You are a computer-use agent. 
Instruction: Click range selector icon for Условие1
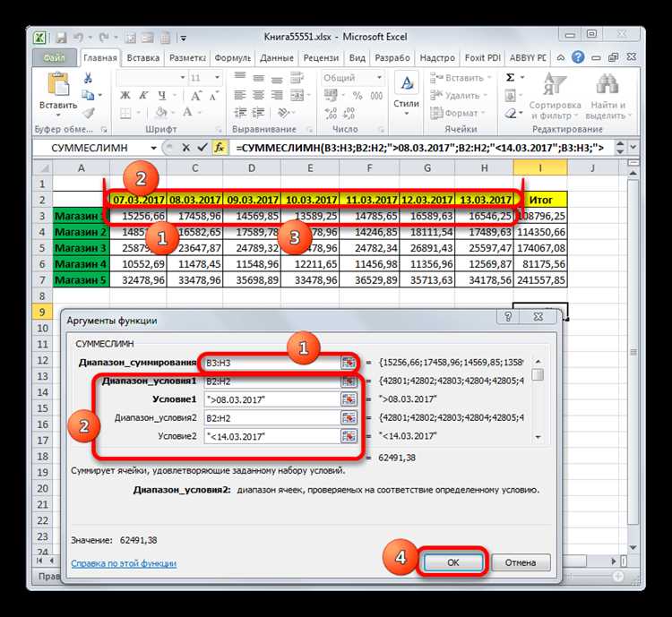point(349,399)
